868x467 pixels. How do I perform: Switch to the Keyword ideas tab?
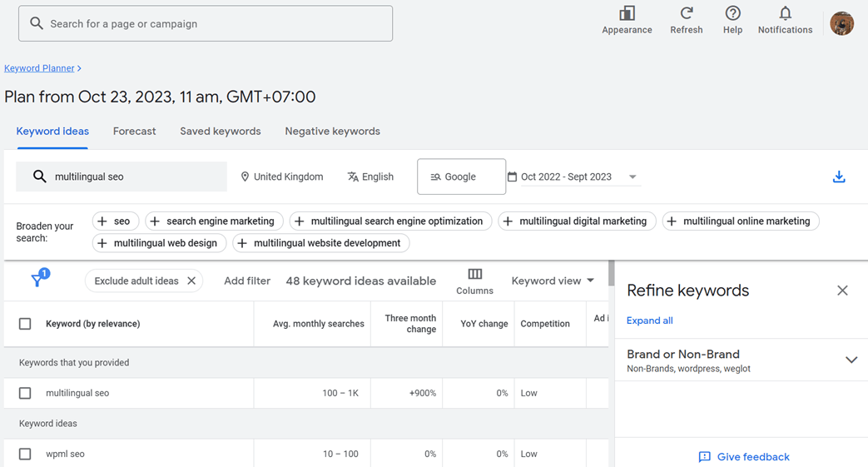[x=52, y=132]
